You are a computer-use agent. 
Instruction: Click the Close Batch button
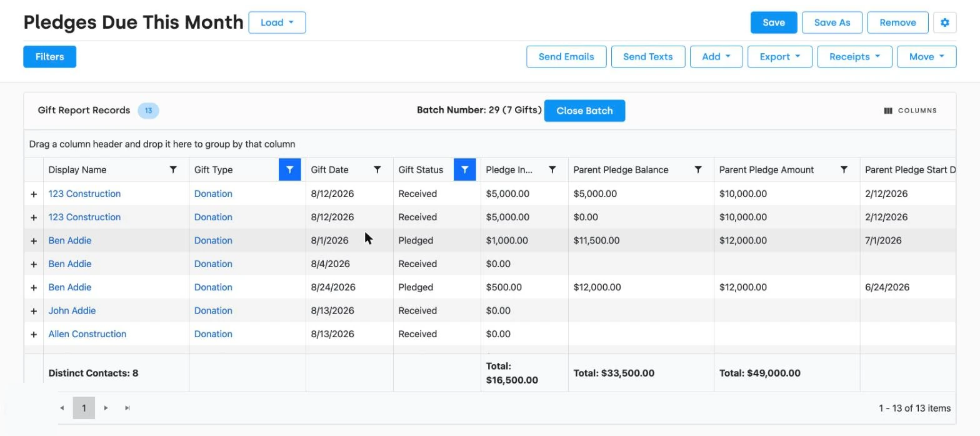[x=584, y=111]
